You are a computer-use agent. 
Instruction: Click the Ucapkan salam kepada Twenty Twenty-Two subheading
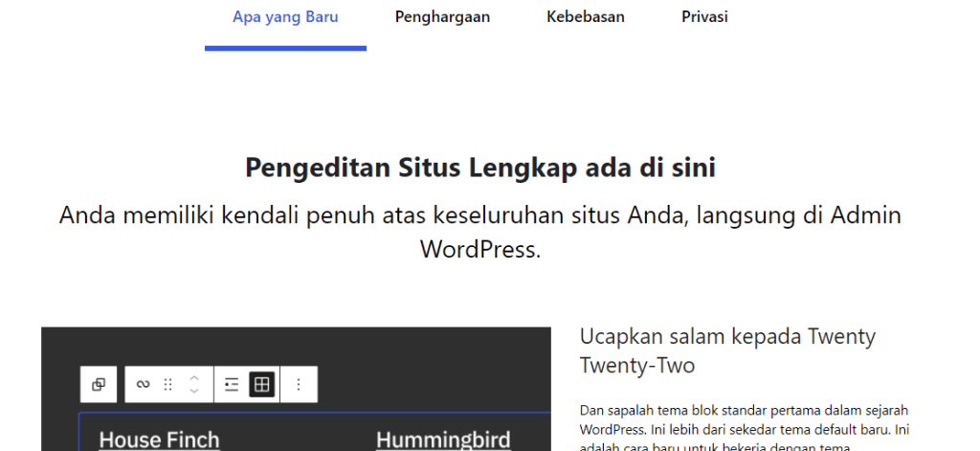(x=727, y=350)
